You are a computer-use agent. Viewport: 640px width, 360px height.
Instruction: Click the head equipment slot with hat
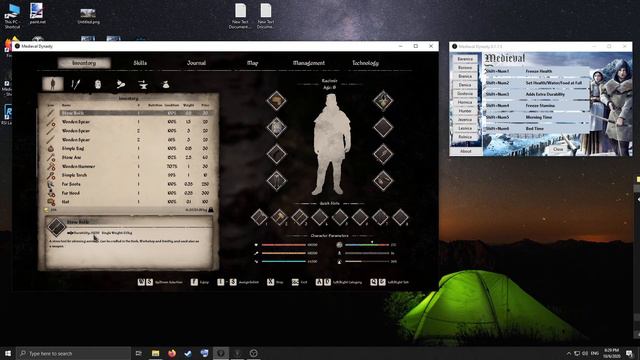pos(276,100)
